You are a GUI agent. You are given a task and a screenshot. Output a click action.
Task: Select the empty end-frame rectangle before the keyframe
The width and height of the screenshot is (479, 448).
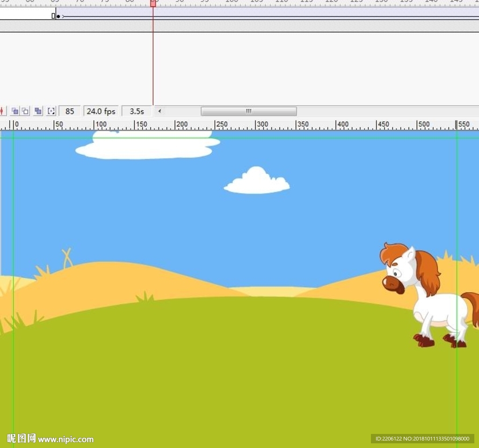[x=53, y=16]
